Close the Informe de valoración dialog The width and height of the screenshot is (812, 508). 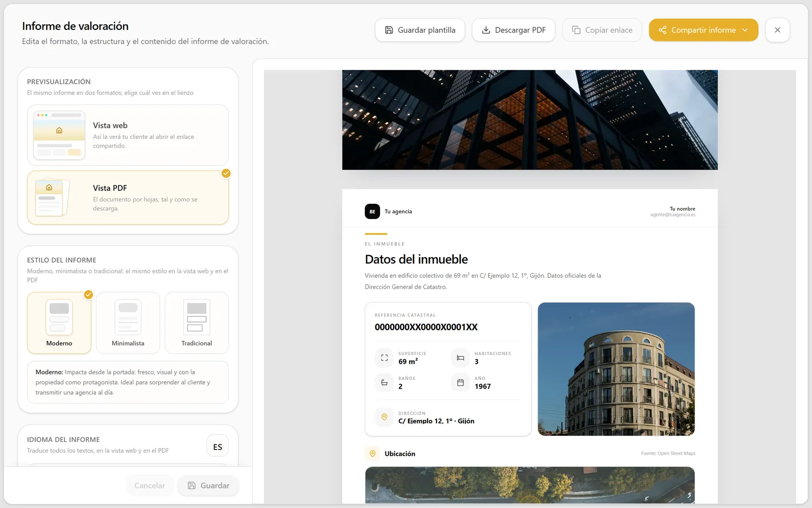[777, 30]
